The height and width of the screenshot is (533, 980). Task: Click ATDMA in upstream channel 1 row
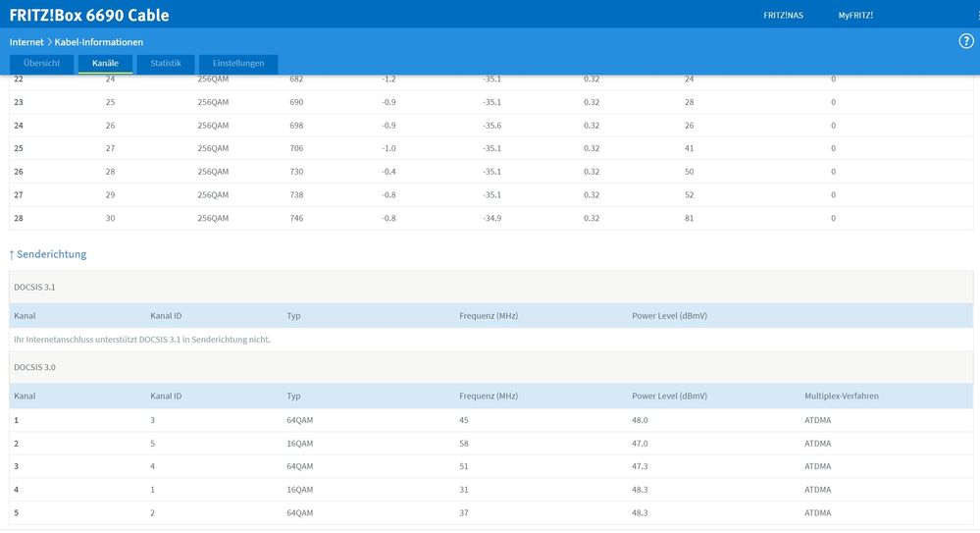pyautogui.click(x=817, y=420)
